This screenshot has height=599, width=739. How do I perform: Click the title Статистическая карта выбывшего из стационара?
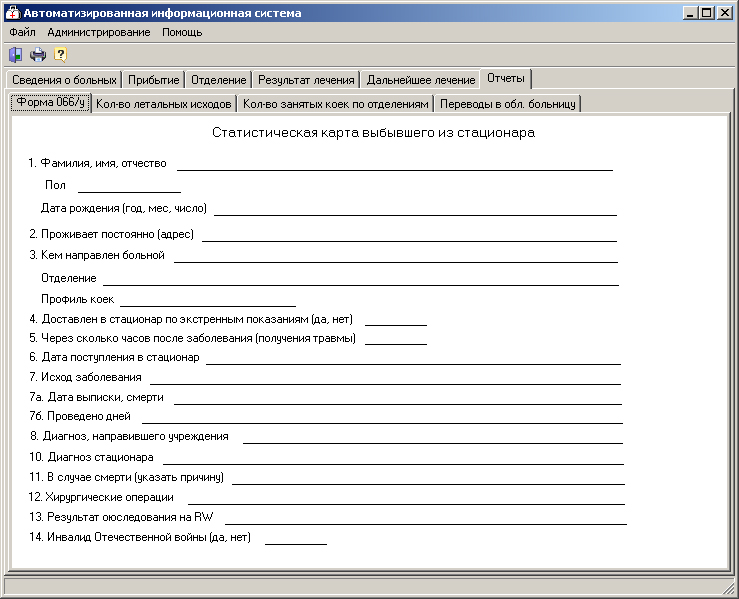[x=373, y=132]
